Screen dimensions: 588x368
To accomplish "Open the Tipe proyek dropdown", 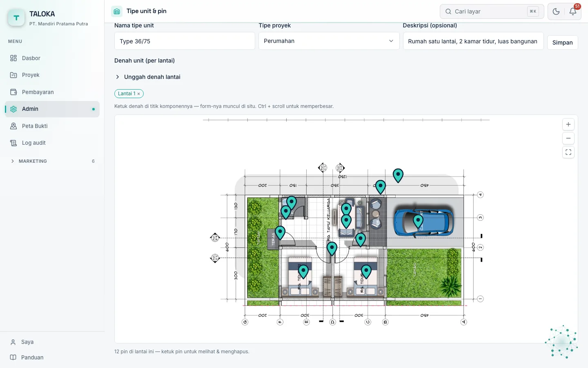I will (329, 41).
